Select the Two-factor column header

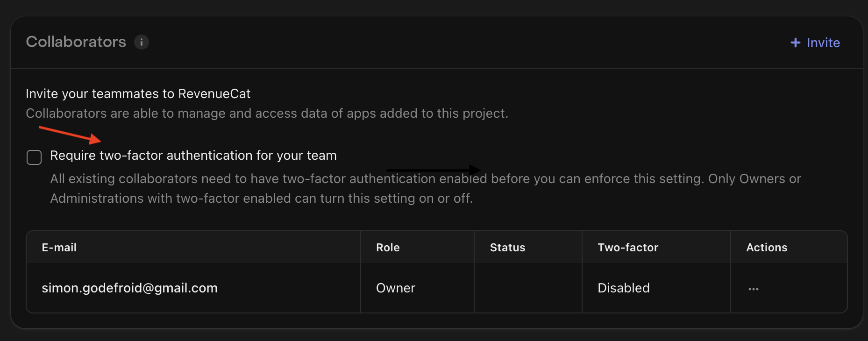(627, 248)
